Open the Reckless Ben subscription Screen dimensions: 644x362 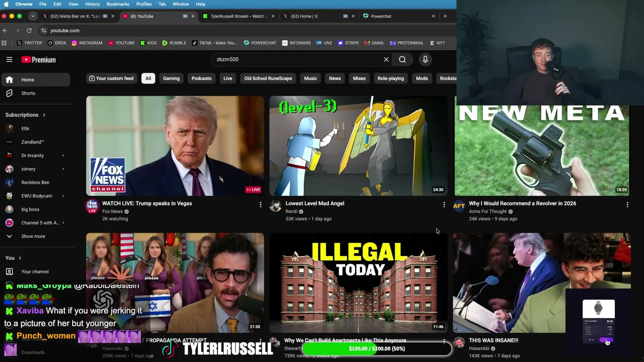(x=35, y=183)
